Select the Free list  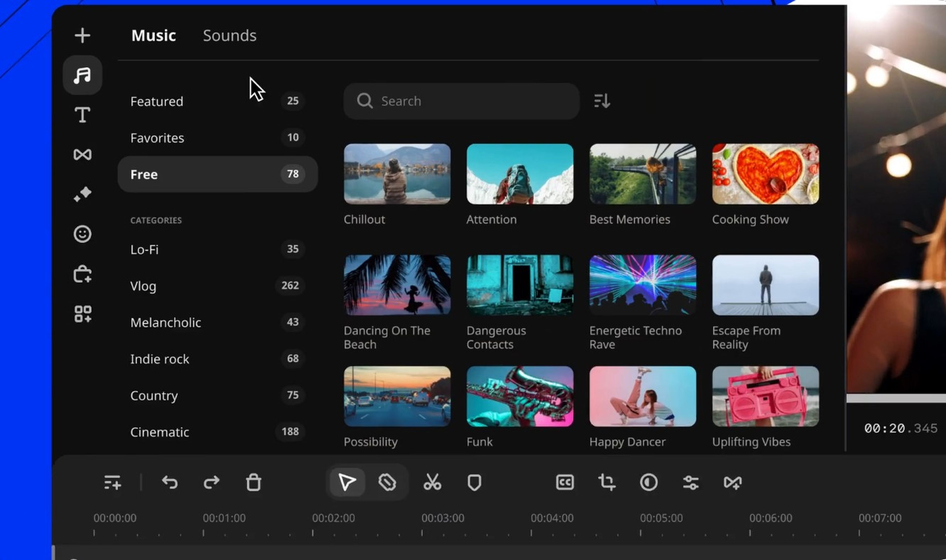[x=218, y=174]
